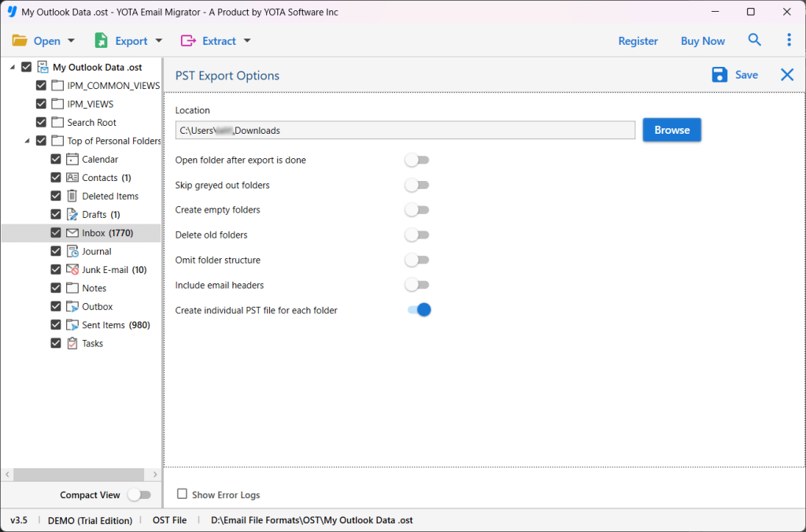
Task: Click the folder tree scroll left arrow
Action: (x=7, y=475)
